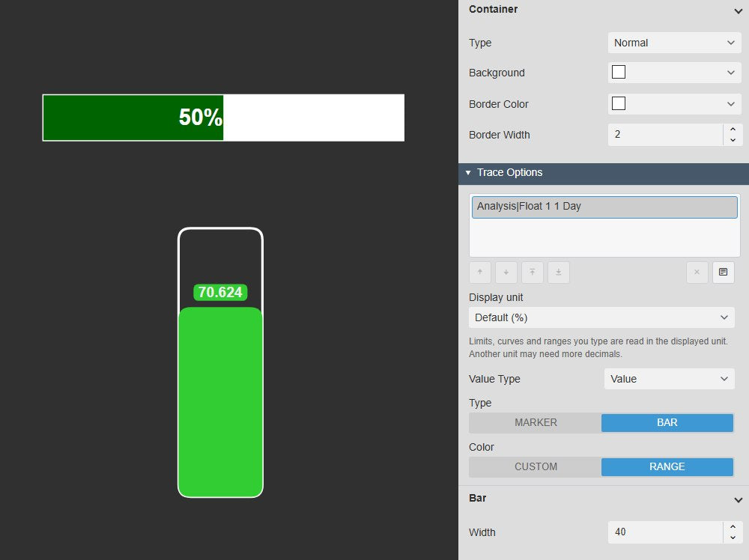The width and height of the screenshot is (749, 560).
Task: Open the Background color dropdown
Action: coord(674,73)
